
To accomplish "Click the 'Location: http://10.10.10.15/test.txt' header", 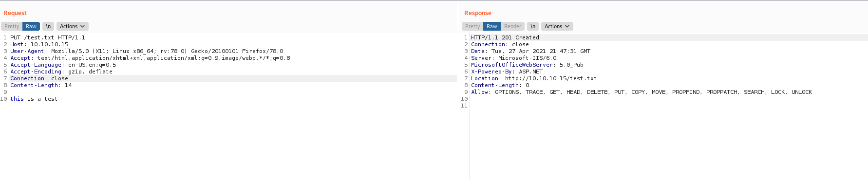I will coord(534,78).
